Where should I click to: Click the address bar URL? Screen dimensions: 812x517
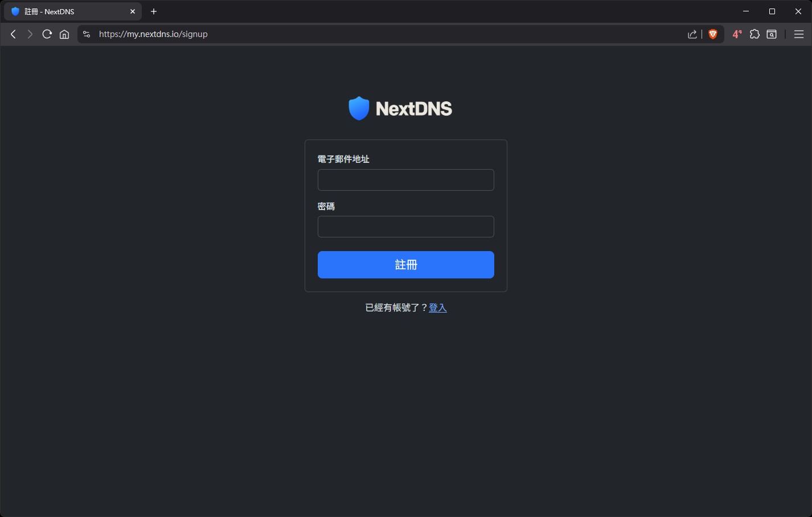[153, 34]
